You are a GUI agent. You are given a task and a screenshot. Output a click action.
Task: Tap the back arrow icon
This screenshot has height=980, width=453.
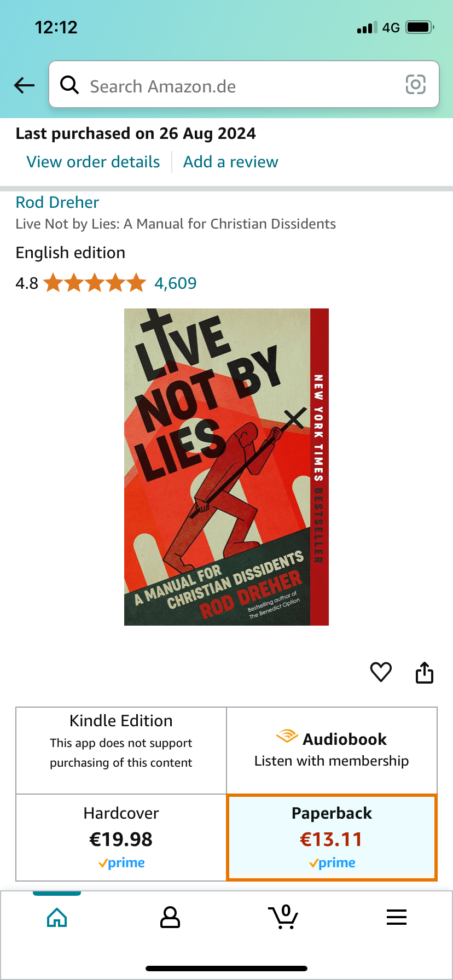pyautogui.click(x=24, y=85)
